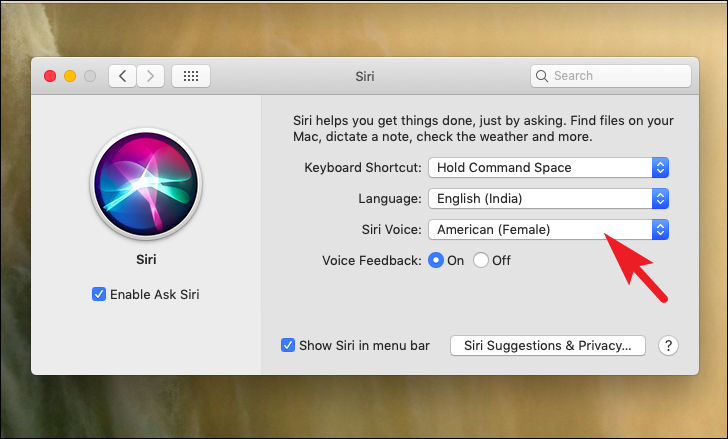Go forward with the right chevron button

point(150,76)
